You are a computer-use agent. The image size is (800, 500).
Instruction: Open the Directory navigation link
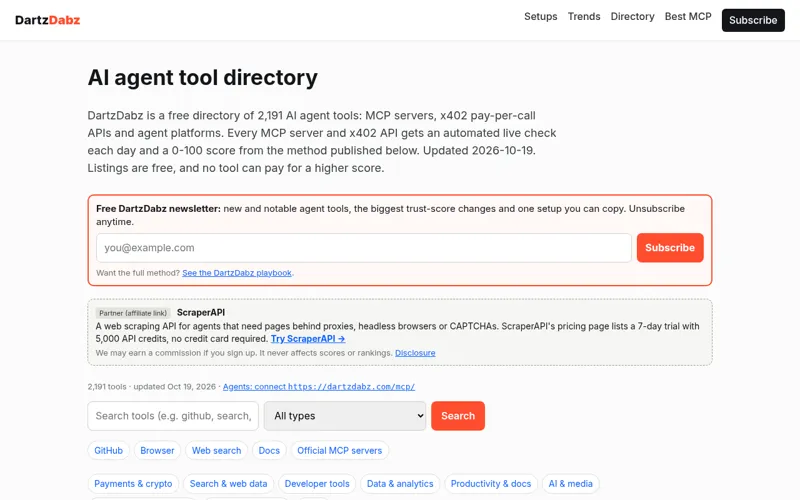[633, 16]
